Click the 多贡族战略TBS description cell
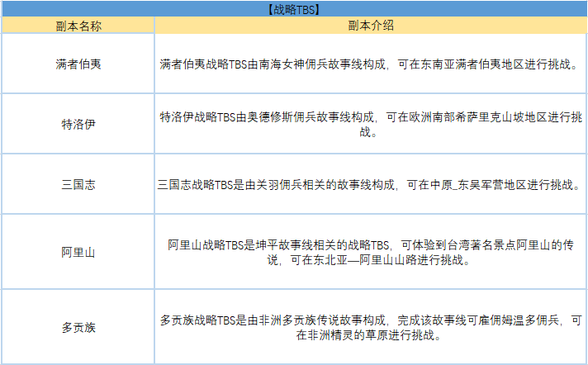This screenshot has height=365, width=588. [x=371, y=327]
